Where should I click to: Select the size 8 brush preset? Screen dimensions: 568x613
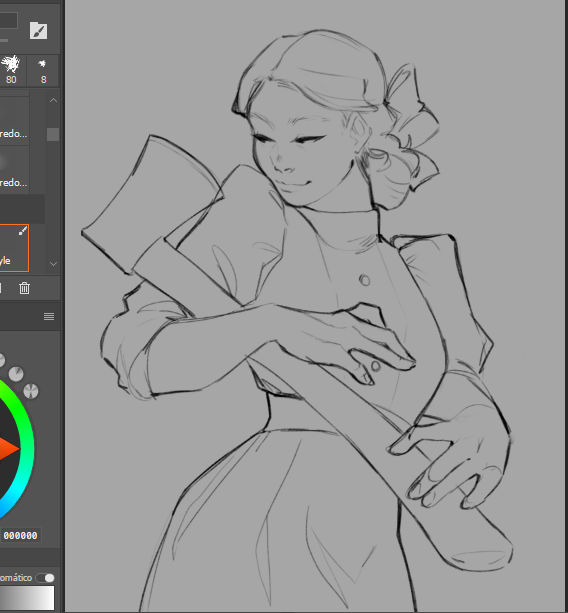[43, 70]
